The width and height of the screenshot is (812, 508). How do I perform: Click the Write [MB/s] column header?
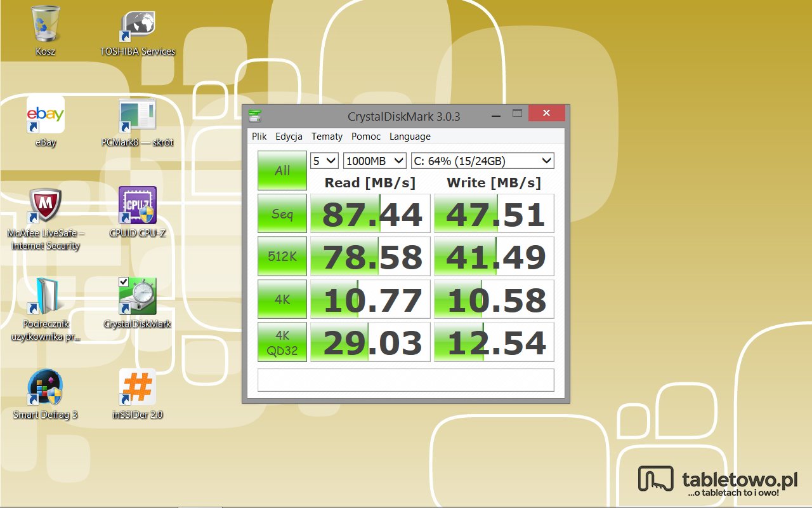(494, 183)
